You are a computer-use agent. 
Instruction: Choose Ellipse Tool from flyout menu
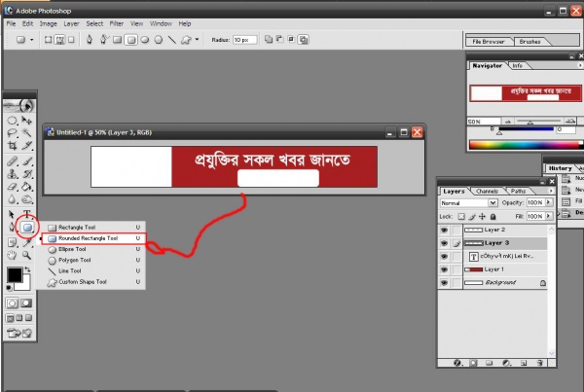[93, 249]
